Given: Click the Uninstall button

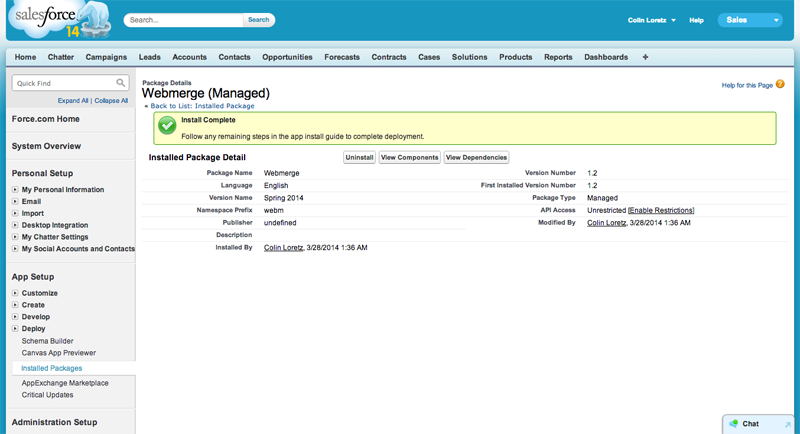Looking at the screenshot, I should (359, 158).
